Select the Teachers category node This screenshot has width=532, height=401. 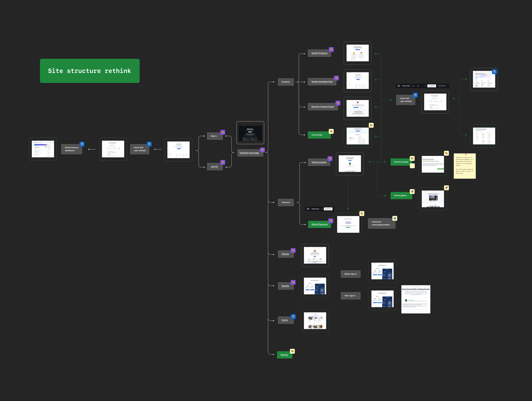(x=286, y=203)
